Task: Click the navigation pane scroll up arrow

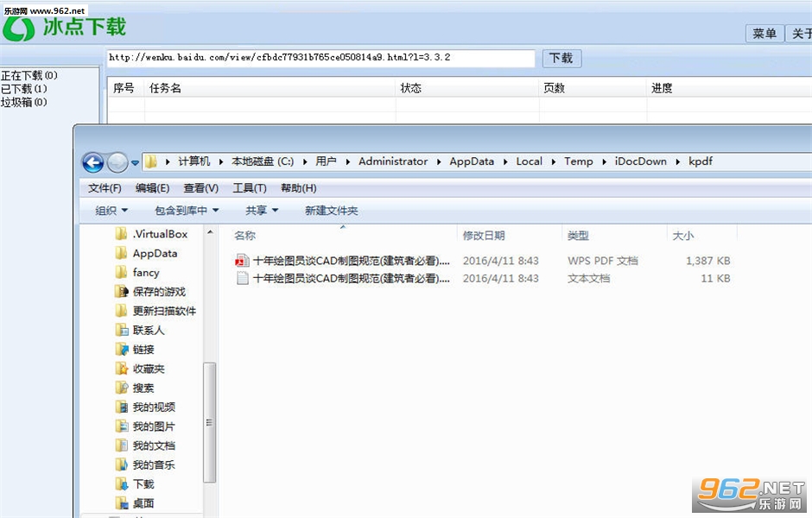Action: (x=210, y=232)
